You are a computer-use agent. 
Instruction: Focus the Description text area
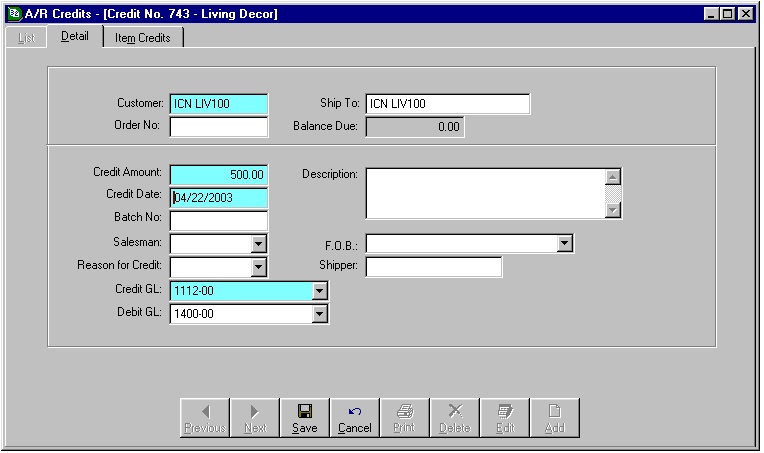(486, 192)
